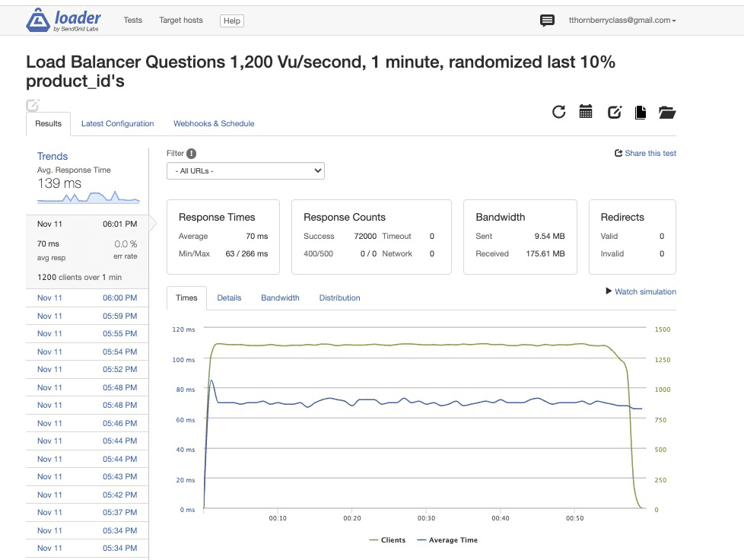Viewport: 744px width, 560px height.
Task: Open the schedule calendar icon
Action: pyautogui.click(x=586, y=112)
